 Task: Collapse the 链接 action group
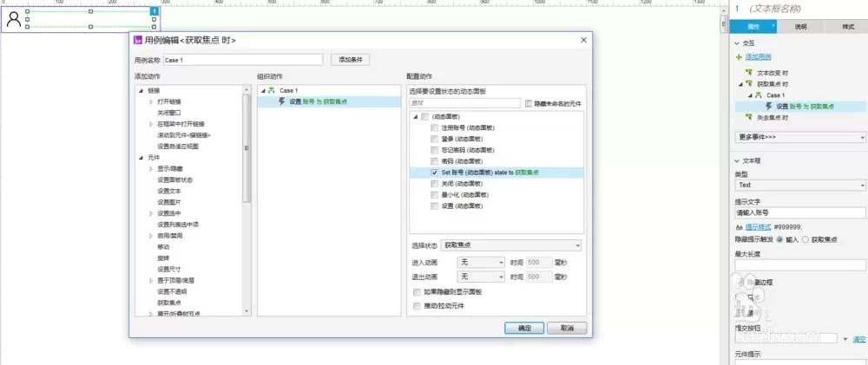point(141,91)
